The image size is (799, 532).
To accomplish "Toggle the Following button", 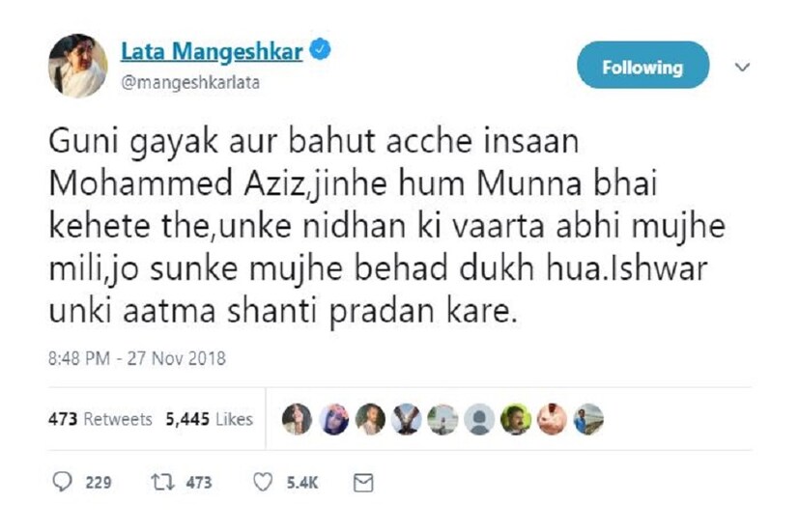I will pyautogui.click(x=642, y=67).
